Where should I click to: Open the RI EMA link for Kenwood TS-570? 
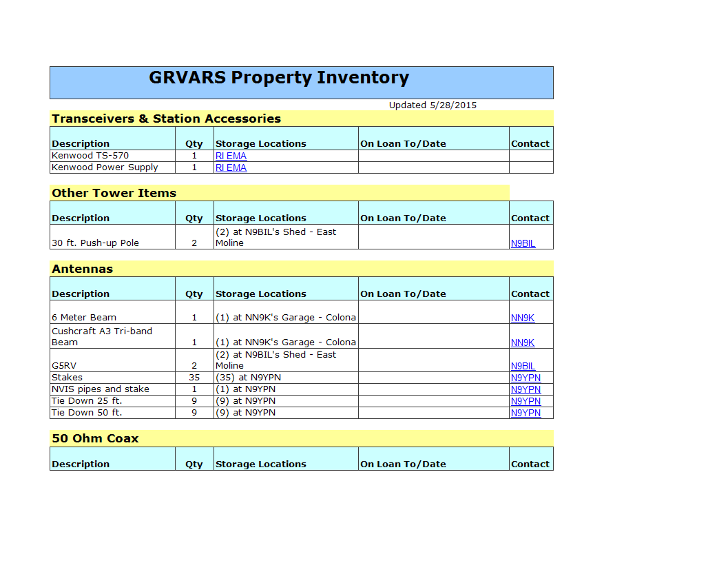[x=231, y=156]
